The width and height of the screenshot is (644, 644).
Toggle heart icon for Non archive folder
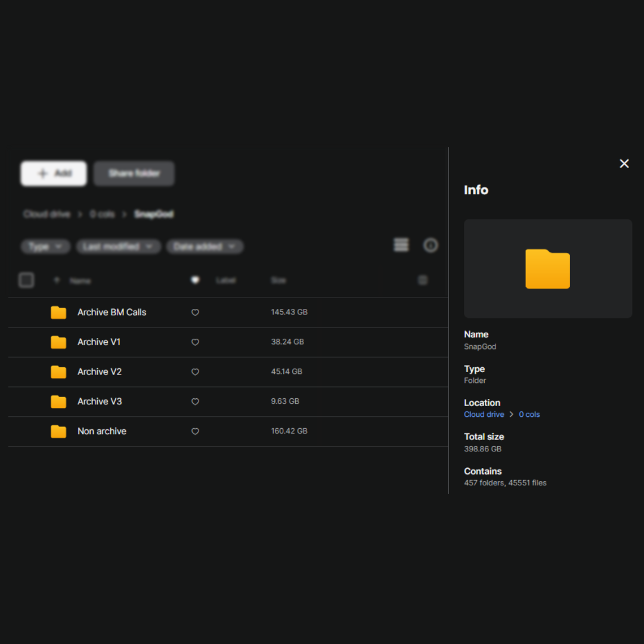(195, 432)
